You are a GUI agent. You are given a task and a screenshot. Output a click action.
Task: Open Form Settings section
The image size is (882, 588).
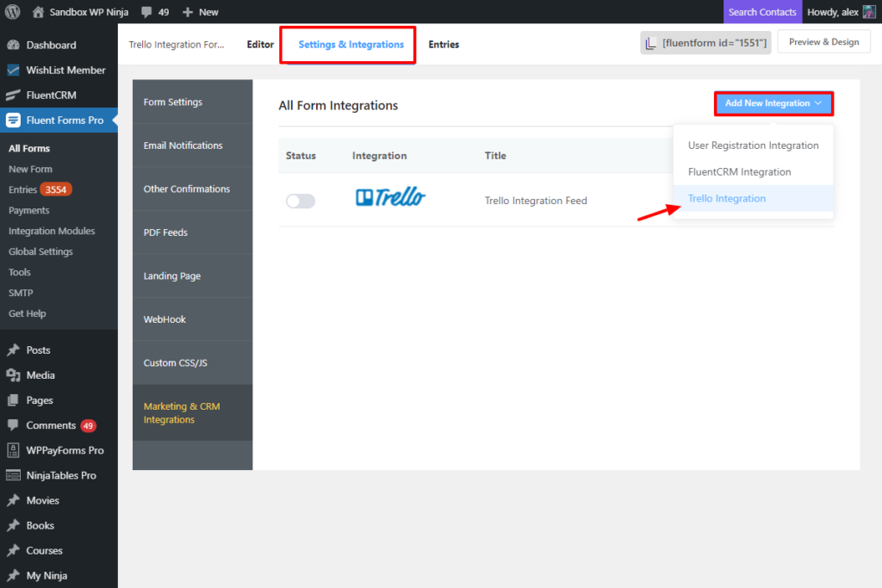pyautogui.click(x=192, y=102)
